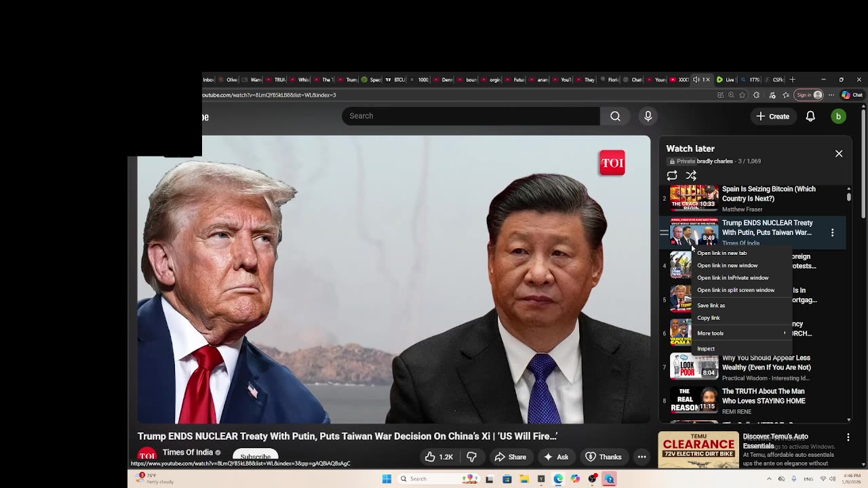The width and height of the screenshot is (868, 488).
Task: Expand More tools submenu
Action: click(x=743, y=333)
